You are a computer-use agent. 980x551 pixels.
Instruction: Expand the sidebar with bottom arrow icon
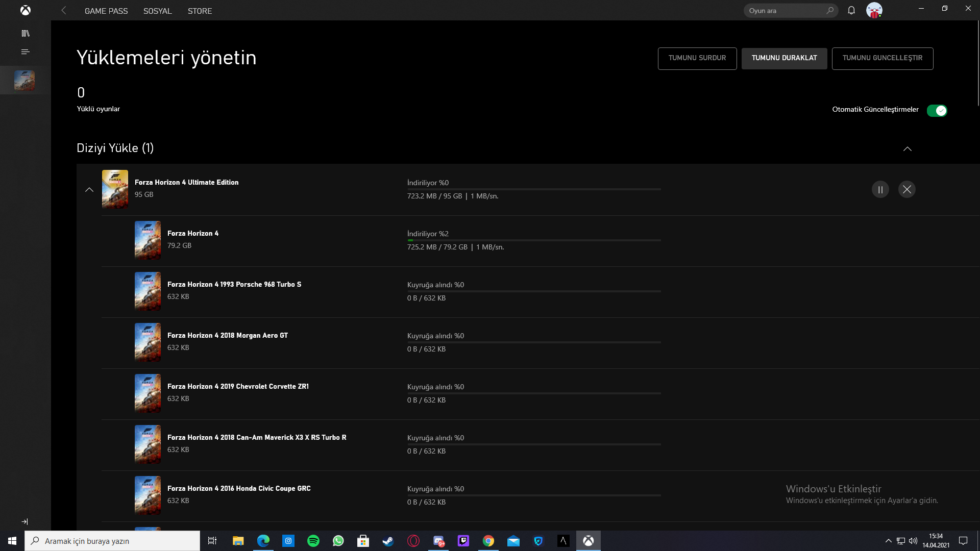[x=25, y=521]
